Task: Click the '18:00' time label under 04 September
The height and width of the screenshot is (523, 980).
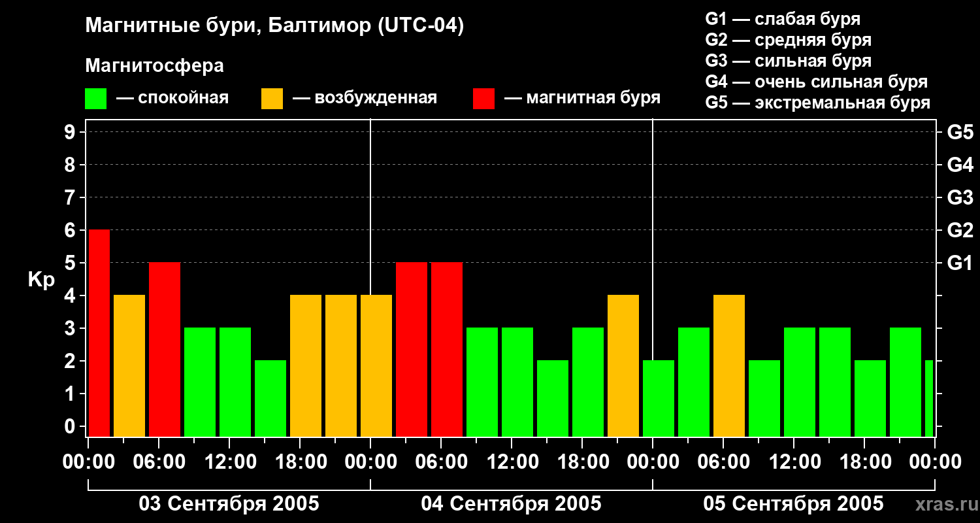Action: point(582,462)
